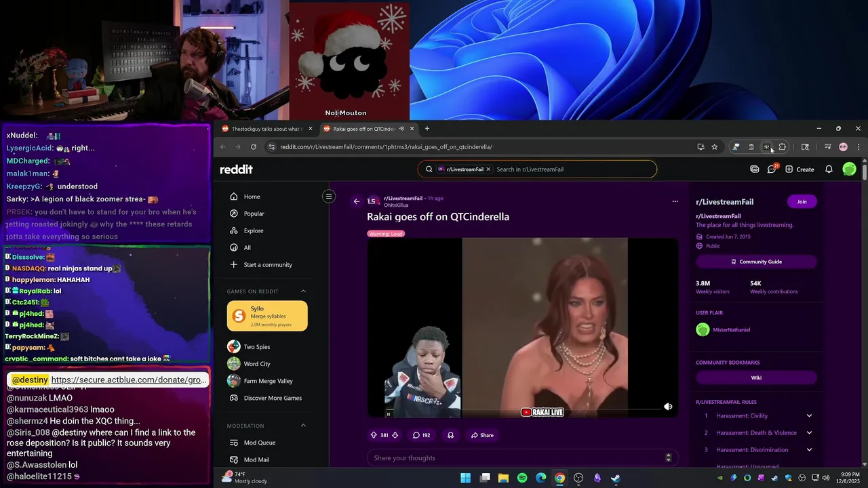Open post overflow three-dot menu
Image resolution: width=868 pixels, height=488 pixels.
coord(675,201)
